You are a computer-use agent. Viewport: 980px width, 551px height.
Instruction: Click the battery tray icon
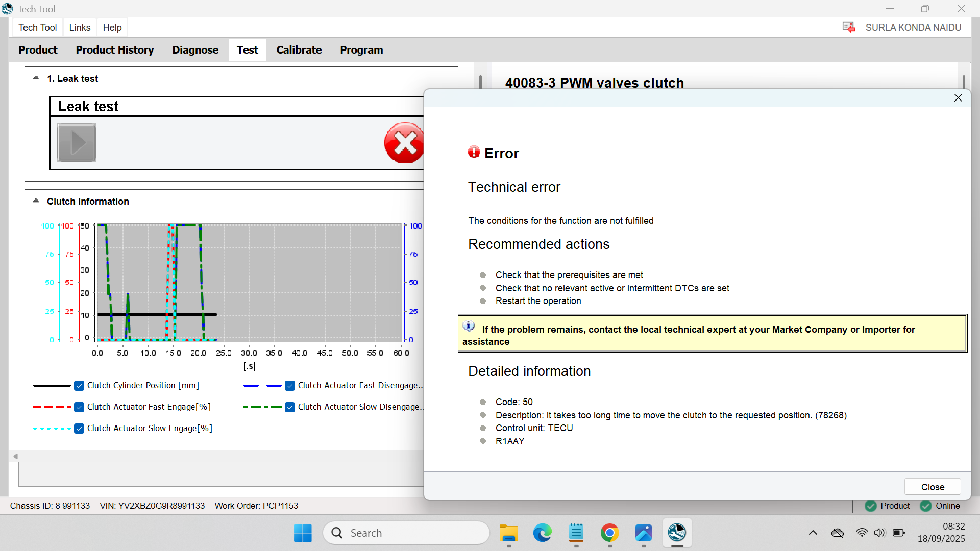[899, 533]
